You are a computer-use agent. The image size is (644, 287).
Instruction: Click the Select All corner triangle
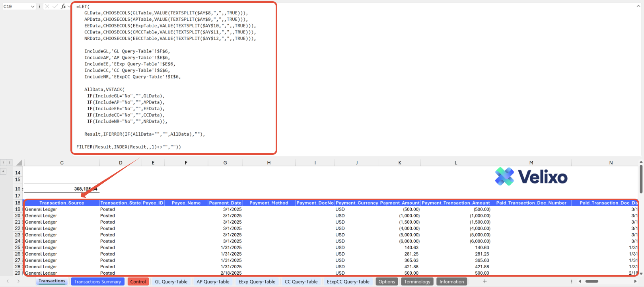point(19,163)
